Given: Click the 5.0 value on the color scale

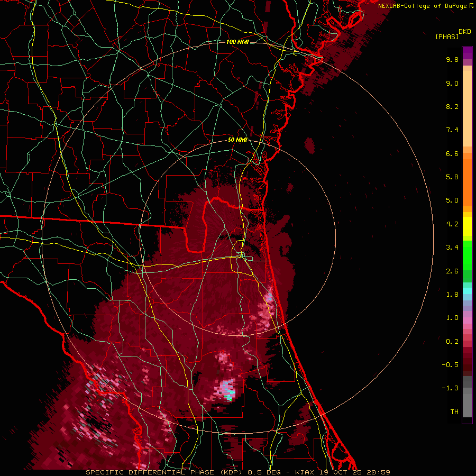Looking at the screenshot, I should (x=452, y=200).
